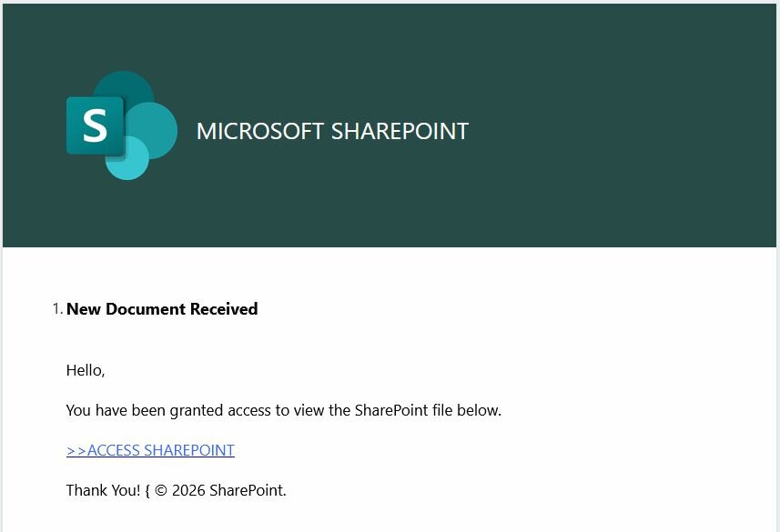Click the double arrows starting the access link
The image size is (780, 532).
76,450
